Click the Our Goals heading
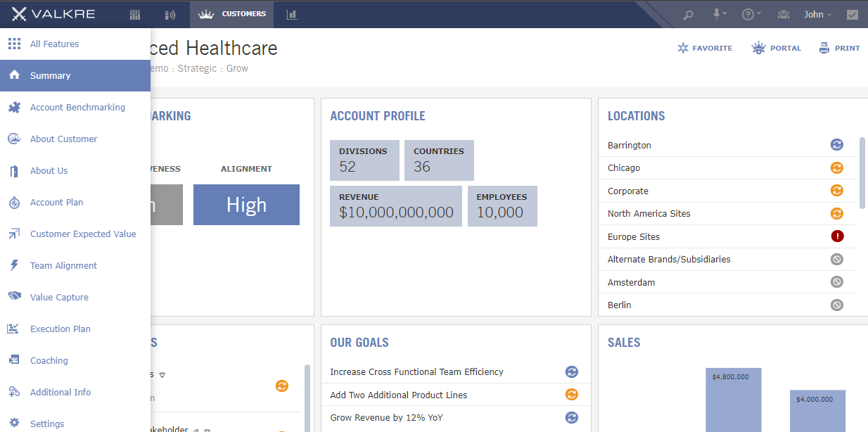The width and height of the screenshot is (868, 432). tap(359, 343)
